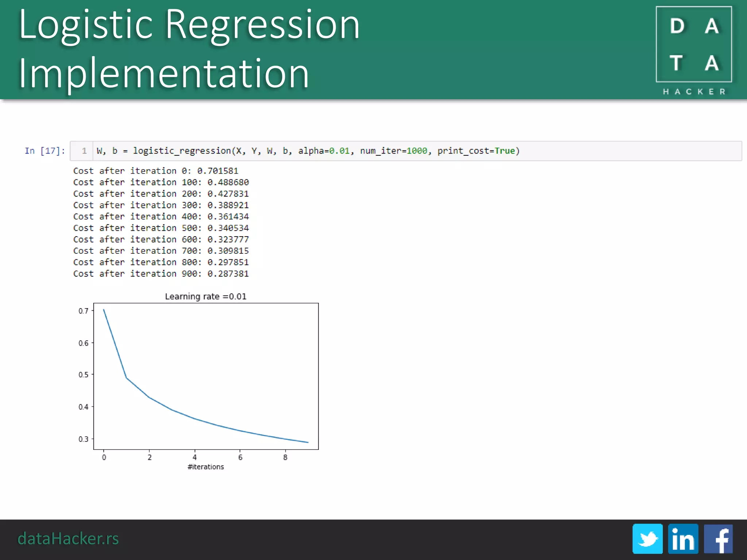747x560 pixels.
Task: Click the In [17] cell prompt
Action: tap(44, 151)
